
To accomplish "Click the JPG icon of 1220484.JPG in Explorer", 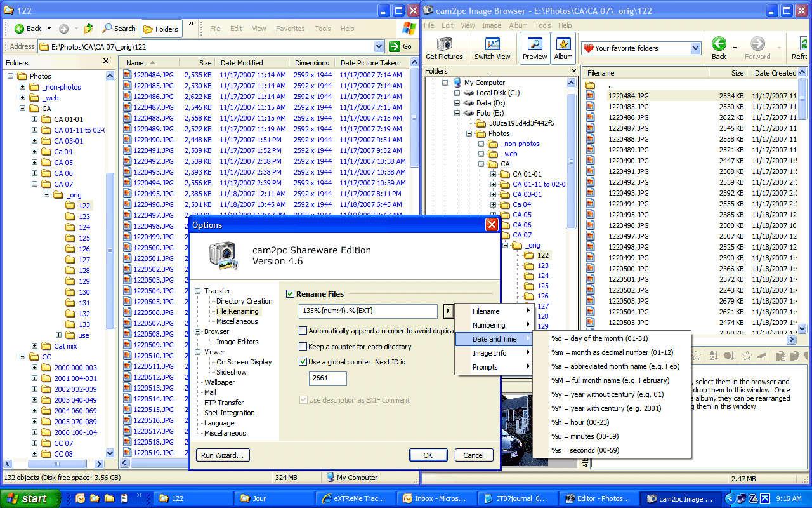I will (x=128, y=75).
